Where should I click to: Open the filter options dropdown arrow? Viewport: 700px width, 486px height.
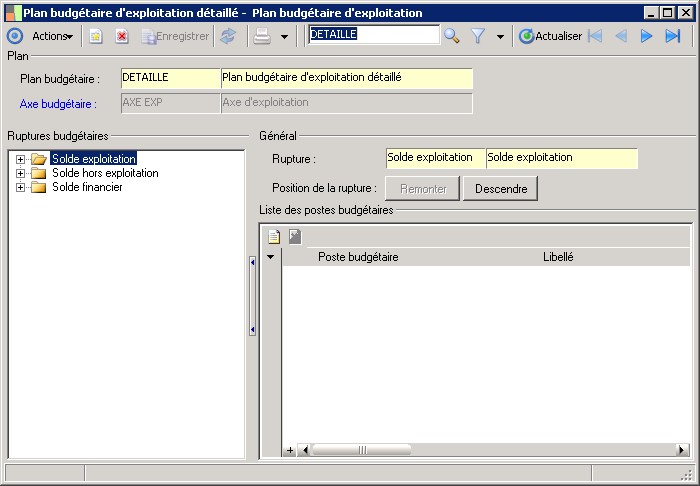point(500,37)
